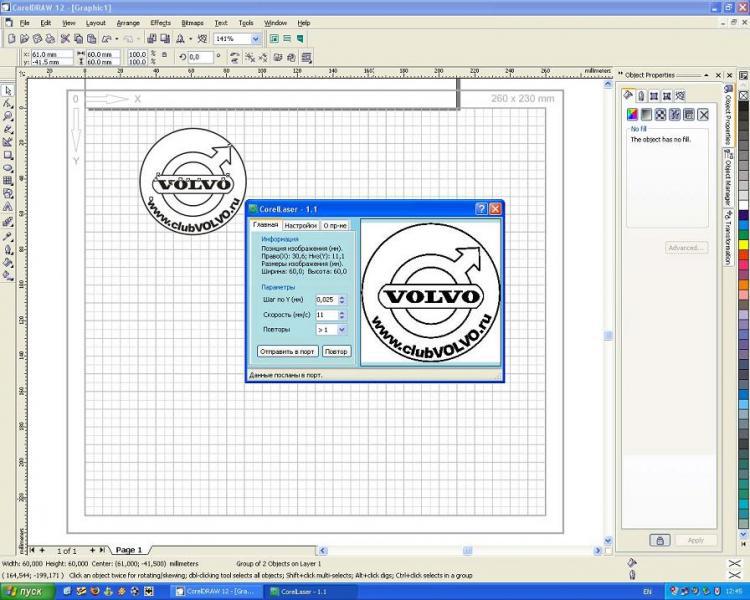Click the Page 1 tab
Image resolution: width=750 pixels, height=600 pixels.
(129, 550)
